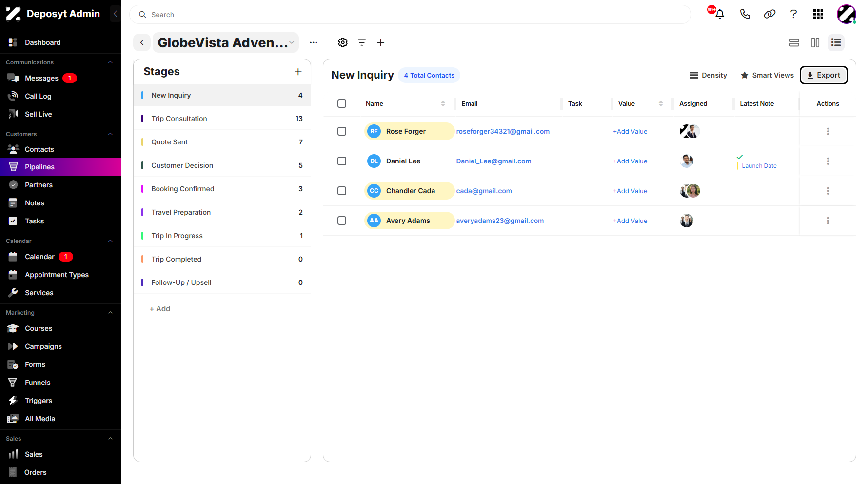This screenshot has width=868, height=484.
Task: Open the notifications bell
Action: pyautogui.click(x=719, y=14)
